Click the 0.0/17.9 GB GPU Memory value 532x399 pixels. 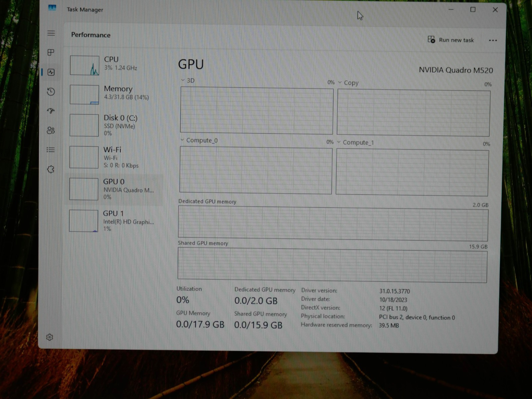[200, 324]
